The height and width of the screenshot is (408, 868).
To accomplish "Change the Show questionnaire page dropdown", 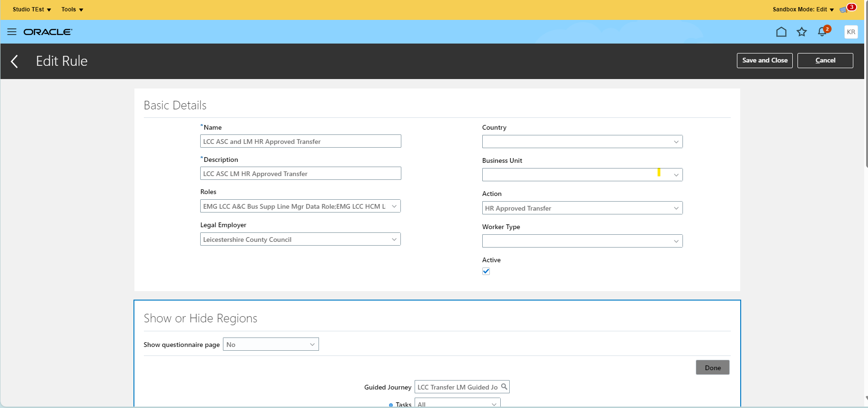I will 271,344.
